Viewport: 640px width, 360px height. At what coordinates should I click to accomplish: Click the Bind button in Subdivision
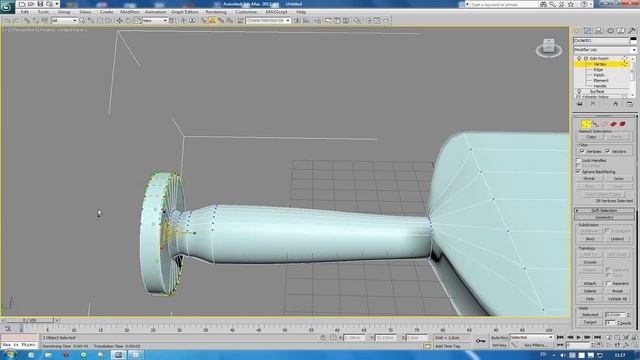click(x=590, y=239)
